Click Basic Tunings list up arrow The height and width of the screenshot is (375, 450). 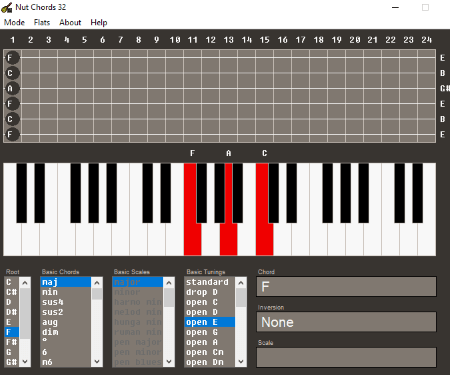click(241, 283)
